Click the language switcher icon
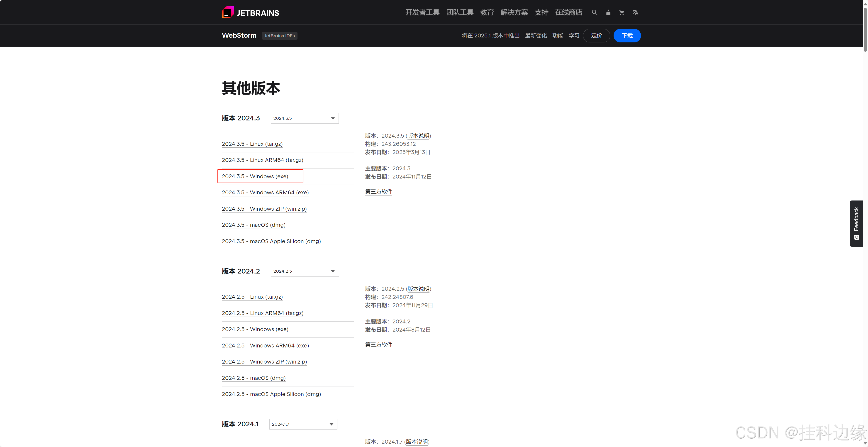 click(636, 12)
